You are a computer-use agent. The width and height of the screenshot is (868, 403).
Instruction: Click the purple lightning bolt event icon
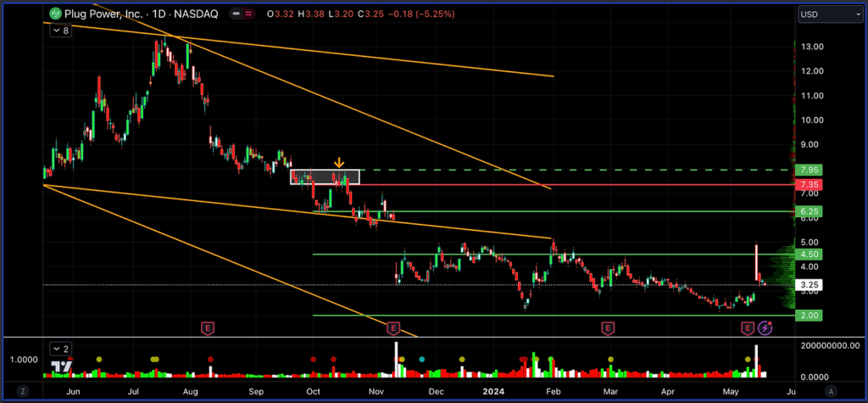(x=765, y=327)
